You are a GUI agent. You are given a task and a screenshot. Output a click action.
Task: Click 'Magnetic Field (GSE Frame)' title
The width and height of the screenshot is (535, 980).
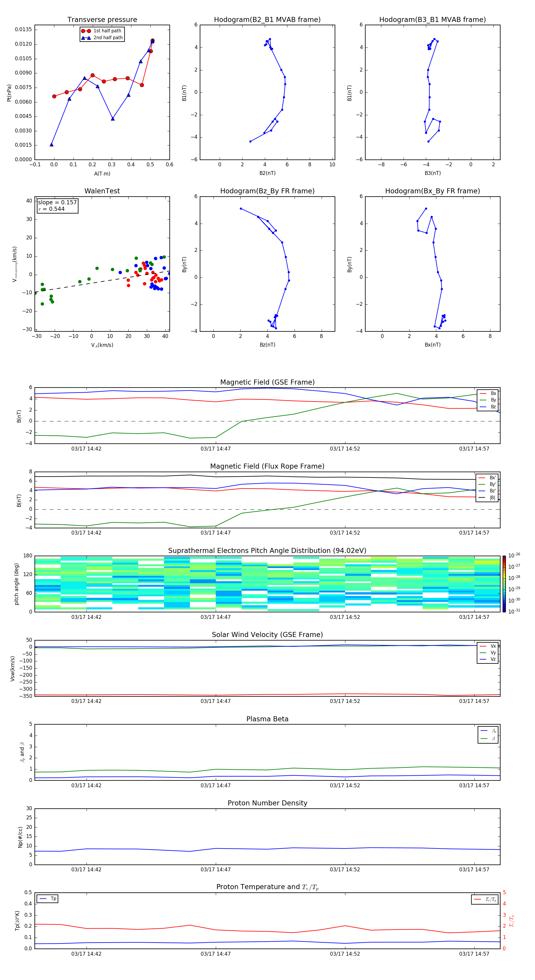coord(267,382)
